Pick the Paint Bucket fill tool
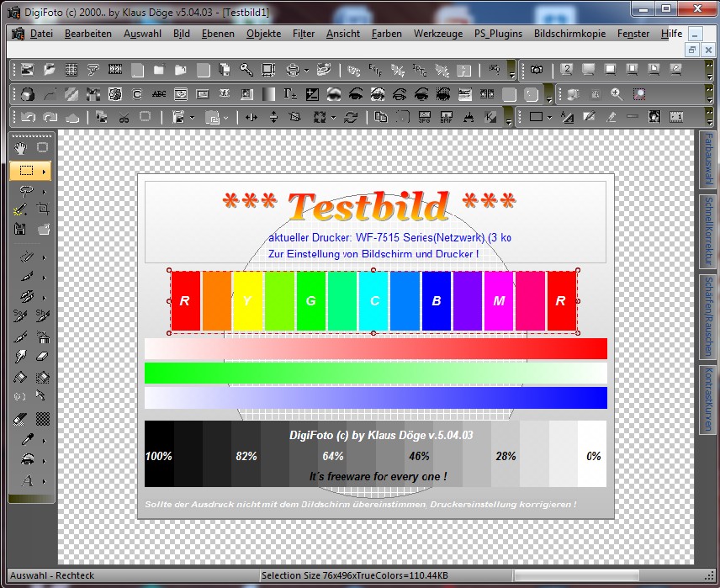The height and width of the screenshot is (588, 720). [x=20, y=377]
